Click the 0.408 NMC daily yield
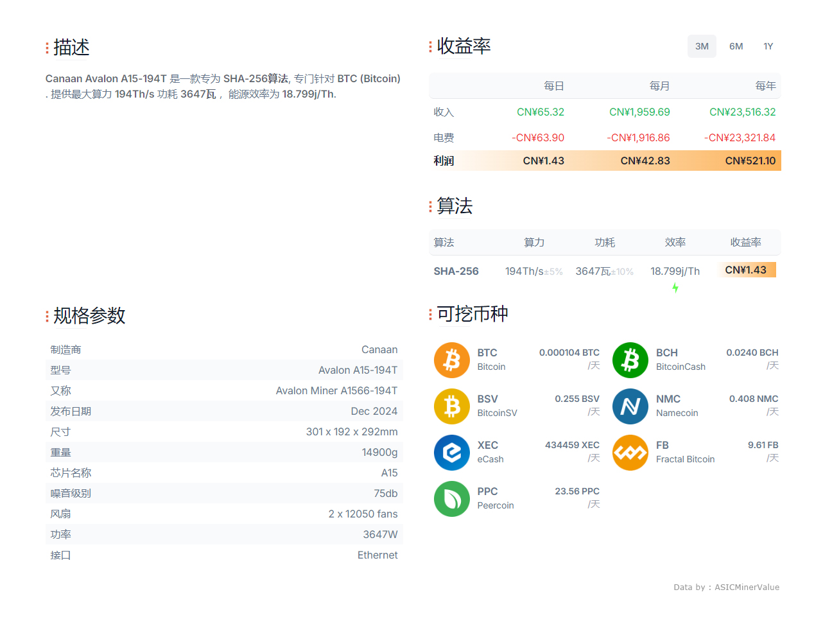This screenshot has width=832, height=644. pos(754,399)
